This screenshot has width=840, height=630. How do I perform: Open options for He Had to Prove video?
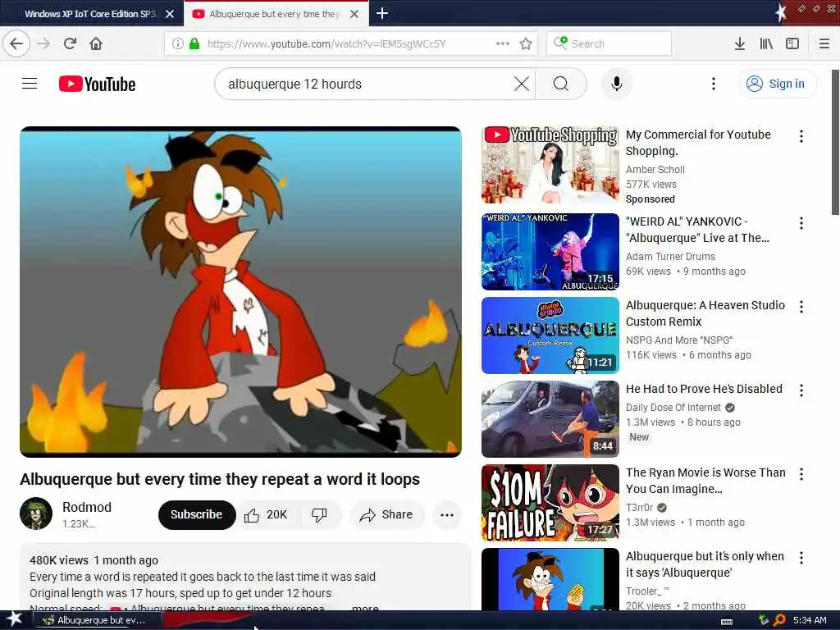coord(801,390)
